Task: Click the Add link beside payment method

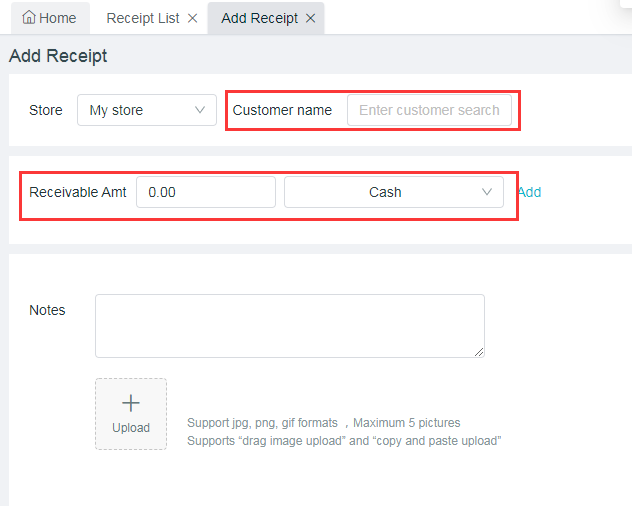Action: point(530,192)
